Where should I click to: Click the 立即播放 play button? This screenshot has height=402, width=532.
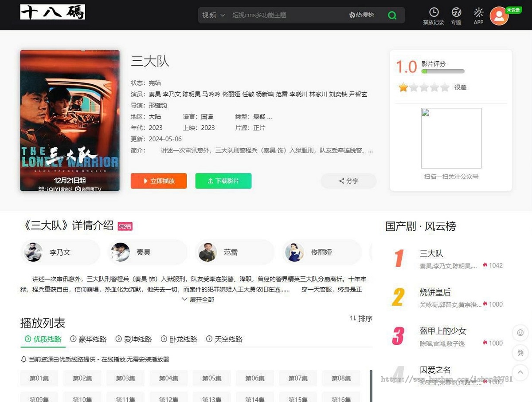[x=159, y=181]
